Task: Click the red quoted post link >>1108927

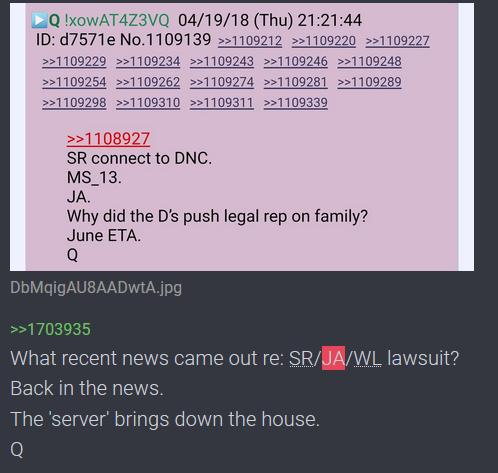Action: pyautogui.click(x=108, y=139)
